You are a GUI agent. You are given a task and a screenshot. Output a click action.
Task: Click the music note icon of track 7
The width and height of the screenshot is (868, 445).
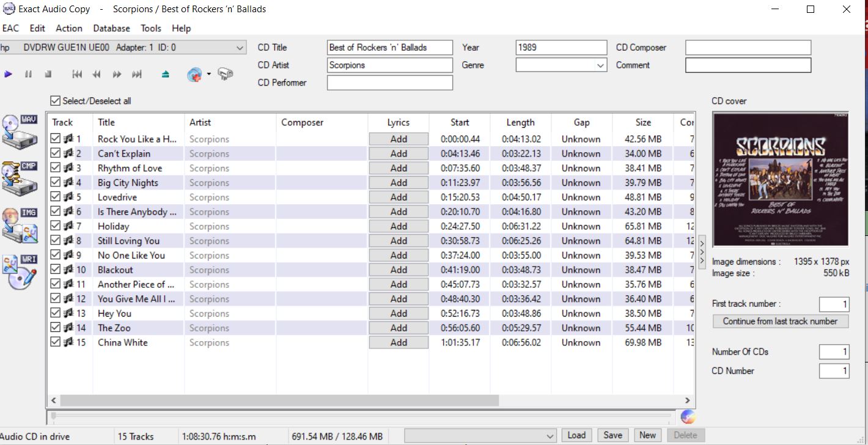tap(68, 226)
